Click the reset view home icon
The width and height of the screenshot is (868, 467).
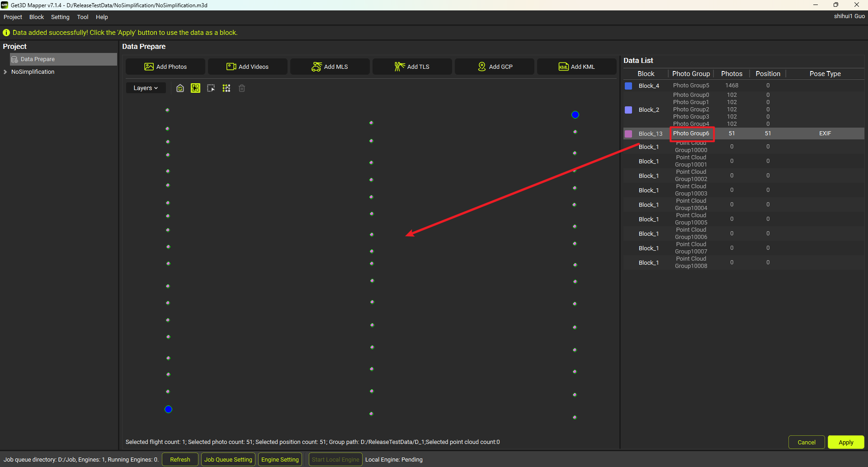pos(180,88)
